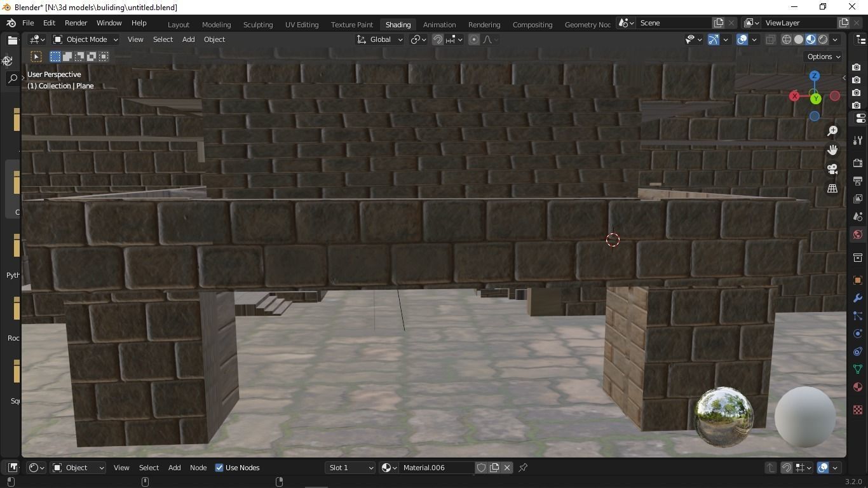The image size is (868, 488).
Task: Switch to wireframe viewport shading
Action: [x=787, y=39]
